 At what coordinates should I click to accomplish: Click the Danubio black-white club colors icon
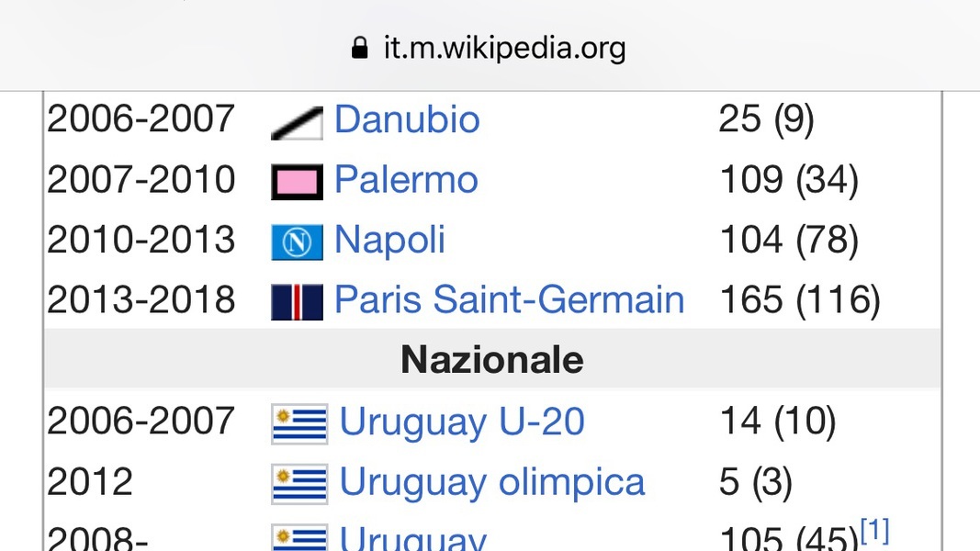297,123
